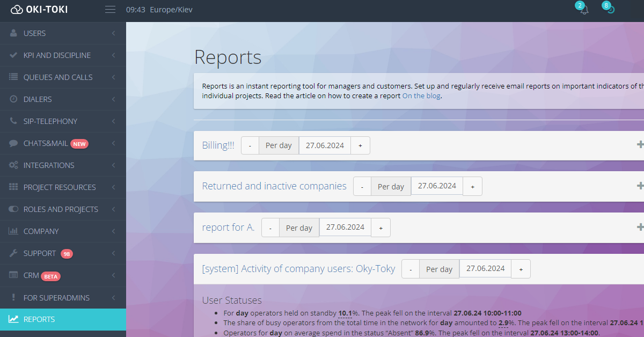644x337 pixels.
Task: Click the Support wrench icon
Action: (13, 253)
